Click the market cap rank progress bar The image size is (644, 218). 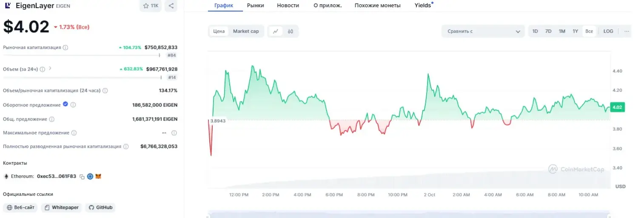[82, 55]
